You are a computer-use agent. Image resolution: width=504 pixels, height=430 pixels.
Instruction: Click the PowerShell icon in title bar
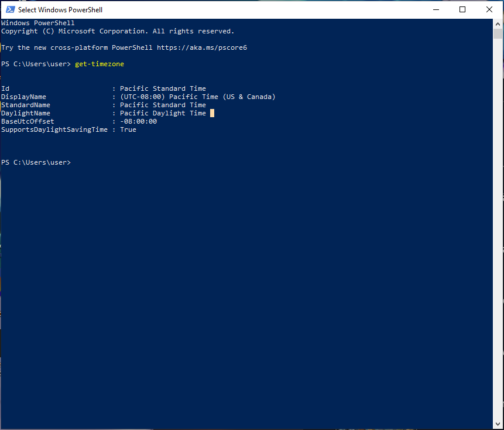pyautogui.click(x=11, y=9)
